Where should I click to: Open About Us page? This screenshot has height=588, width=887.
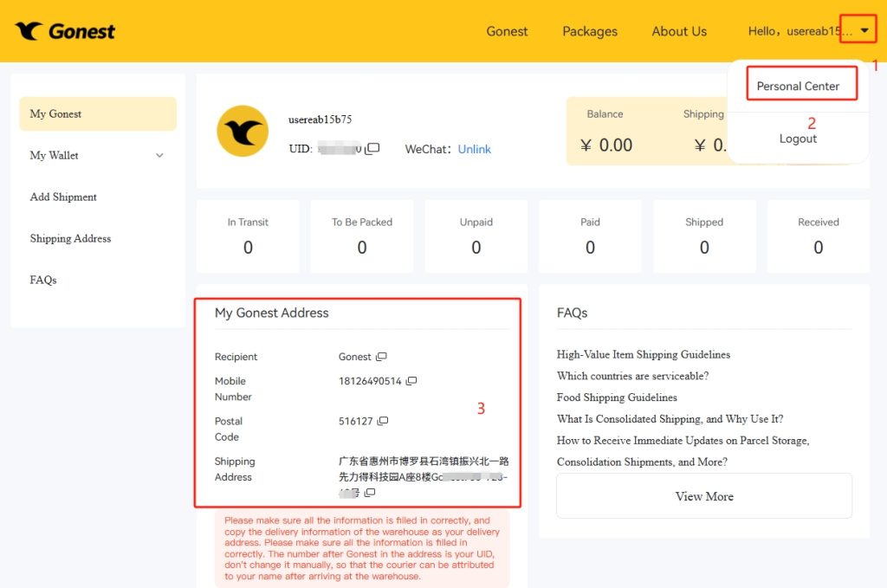tap(679, 32)
